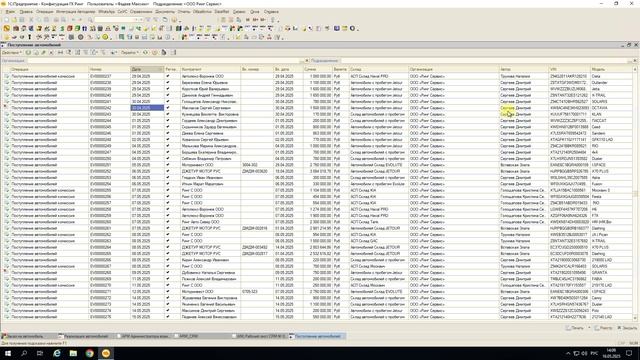Click the Undo arrow icon
Image resolution: width=640 pixels, height=360 pixels.
(73, 20)
